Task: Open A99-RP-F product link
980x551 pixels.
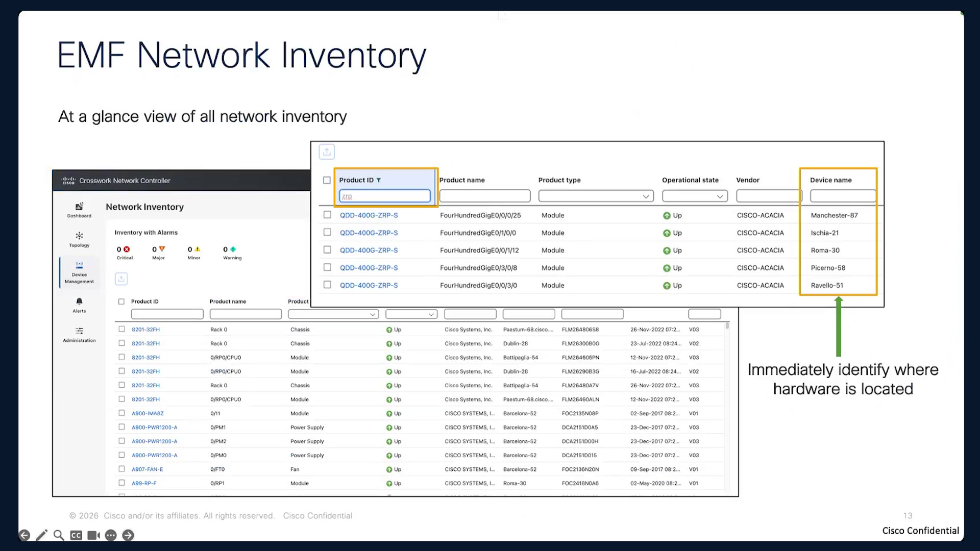Action: tap(144, 483)
